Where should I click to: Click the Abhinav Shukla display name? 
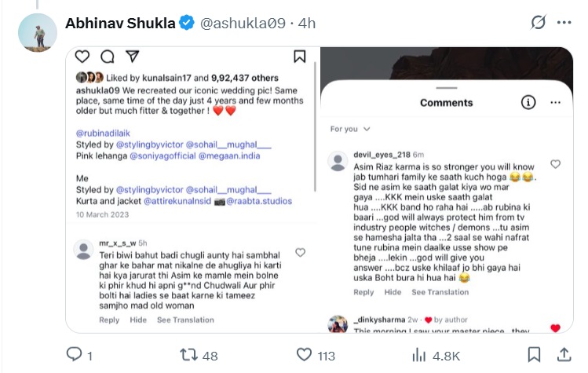click(x=120, y=24)
